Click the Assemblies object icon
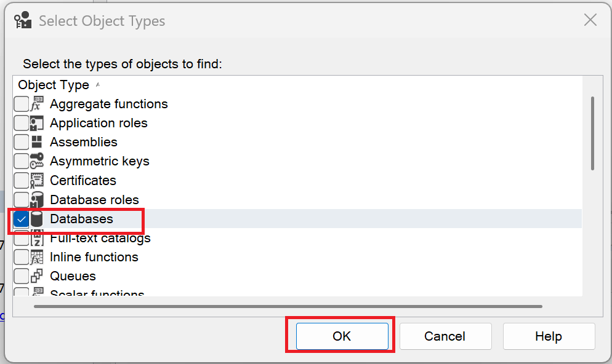The width and height of the screenshot is (612, 364). [x=37, y=142]
